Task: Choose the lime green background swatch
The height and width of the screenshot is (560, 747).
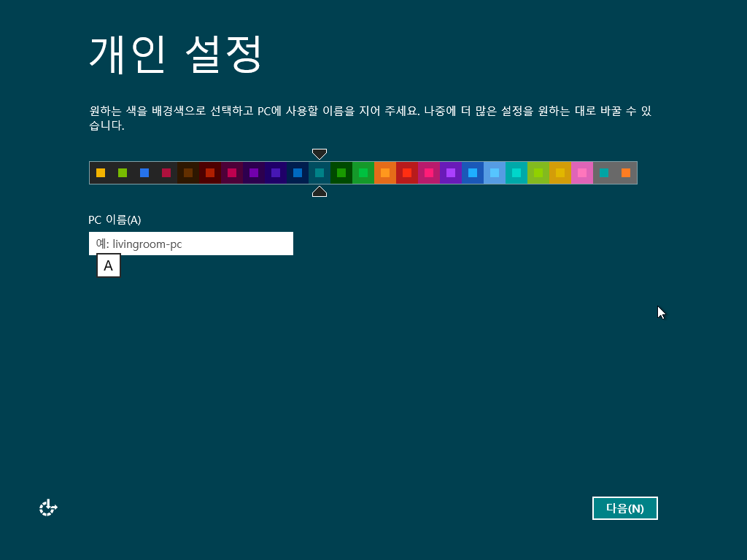Action: tap(539, 173)
